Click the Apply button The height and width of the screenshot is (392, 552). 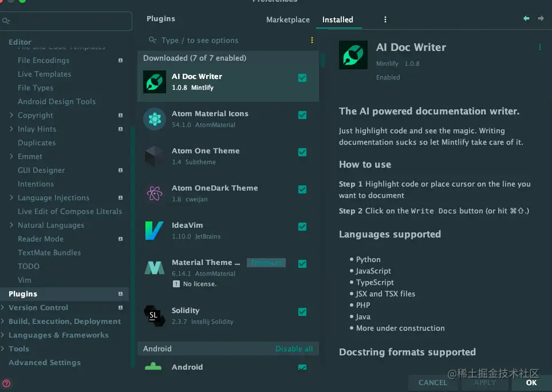click(x=485, y=382)
